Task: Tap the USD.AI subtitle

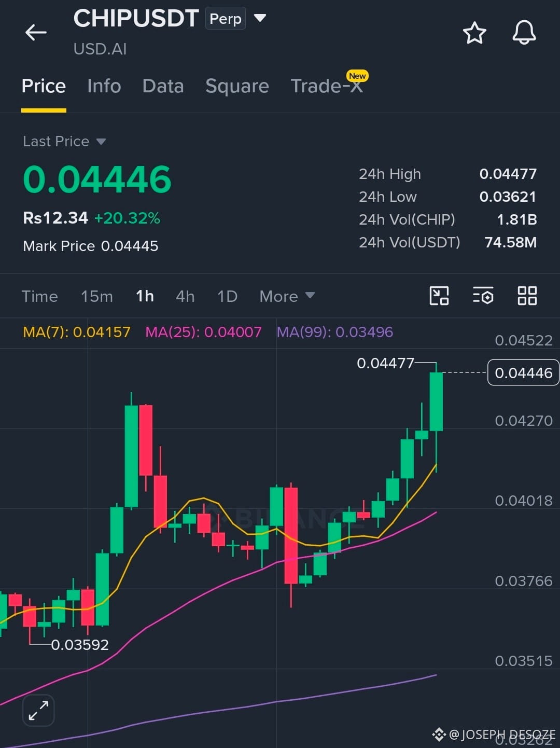Action: tap(100, 49)
